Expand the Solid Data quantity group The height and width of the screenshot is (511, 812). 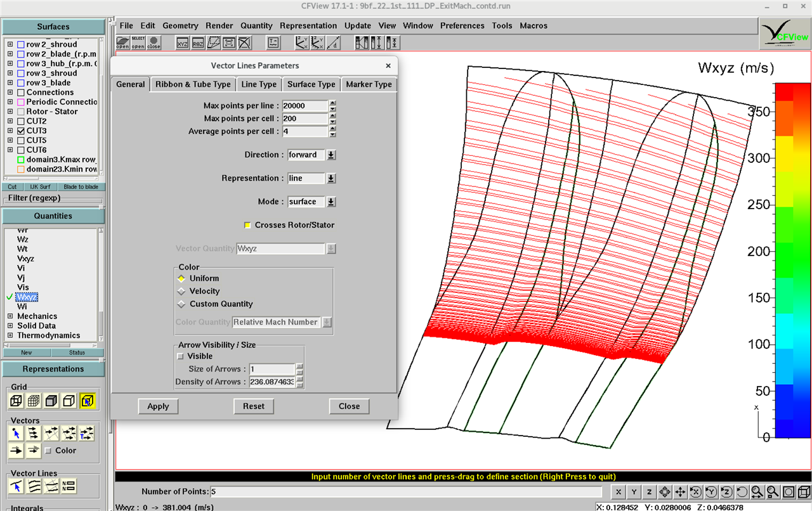[x=10, y=326]
